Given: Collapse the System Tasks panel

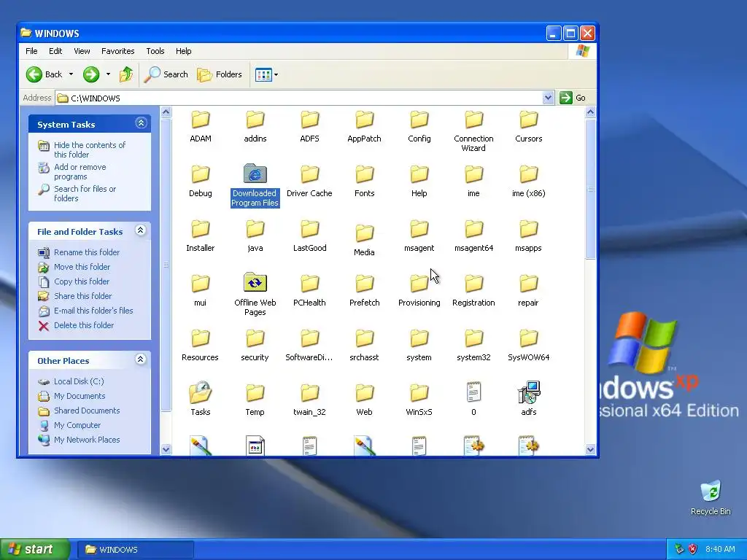Looking at the screenshot, I should click(141, 123).
